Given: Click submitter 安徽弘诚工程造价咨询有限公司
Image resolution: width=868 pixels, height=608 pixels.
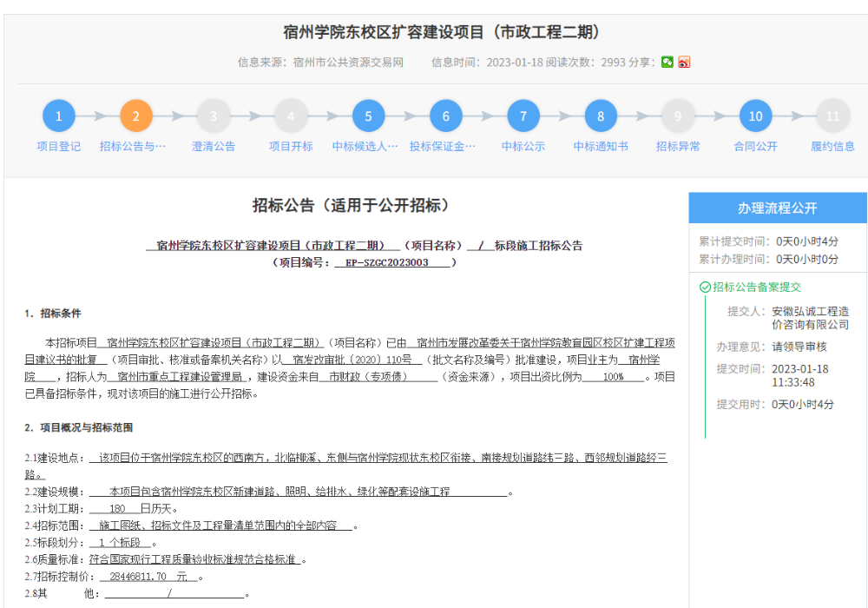Looking at the screenshot, I should (811, 318).
